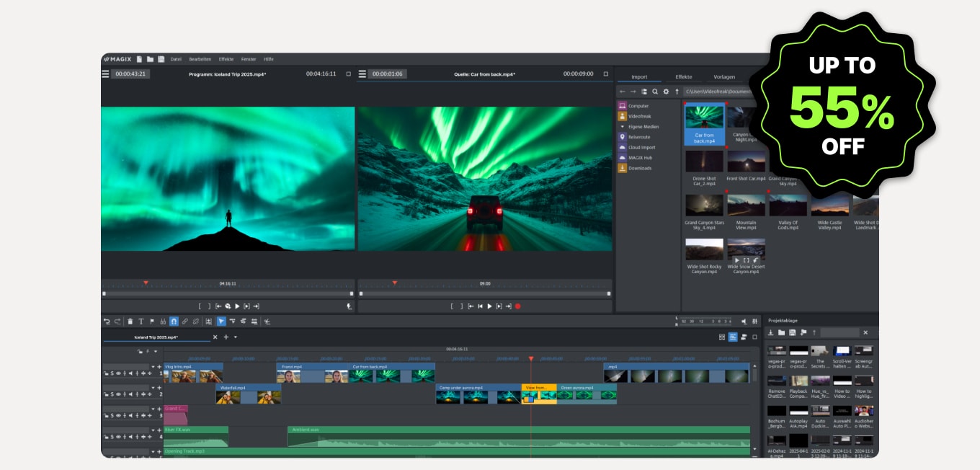The width and height of the screenshot is (980, 470).
Task: Click the Undo arrow in the timeline toolbar
Action: pos(107,322)
